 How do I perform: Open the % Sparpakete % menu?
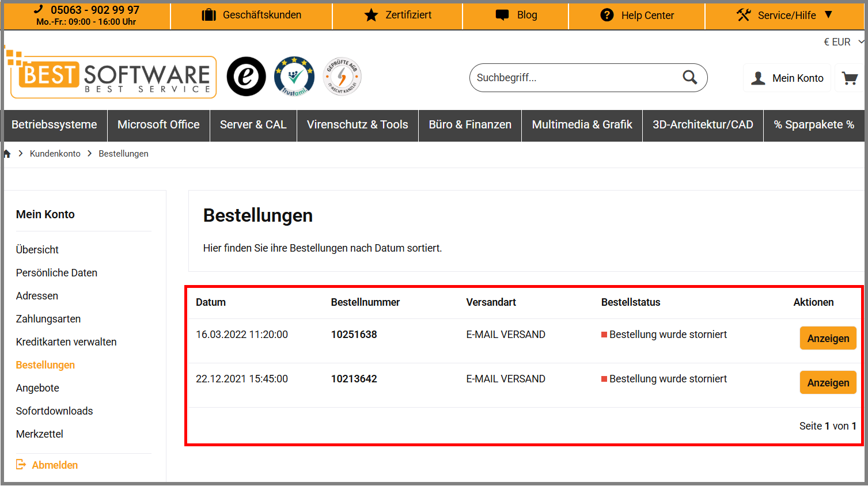point(814,125)
